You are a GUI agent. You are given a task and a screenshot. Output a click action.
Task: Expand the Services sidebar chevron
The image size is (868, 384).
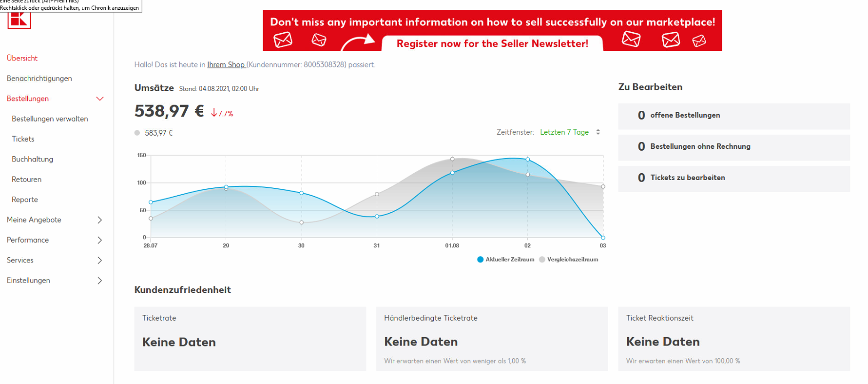pyautogui.click(x=100, y=261)
